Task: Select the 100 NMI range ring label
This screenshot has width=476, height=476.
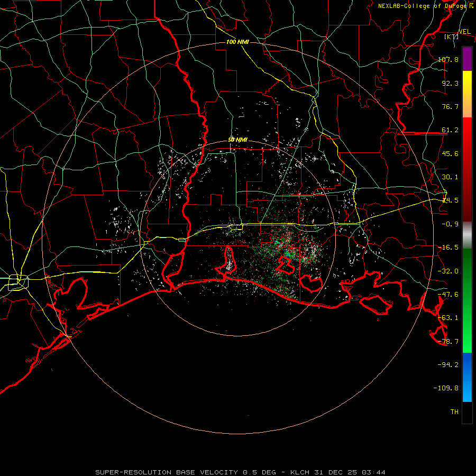Action: pos(237,42)
